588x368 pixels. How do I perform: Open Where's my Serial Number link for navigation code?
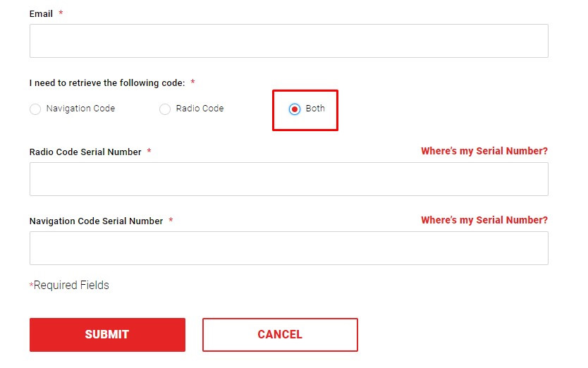(484, 220)
